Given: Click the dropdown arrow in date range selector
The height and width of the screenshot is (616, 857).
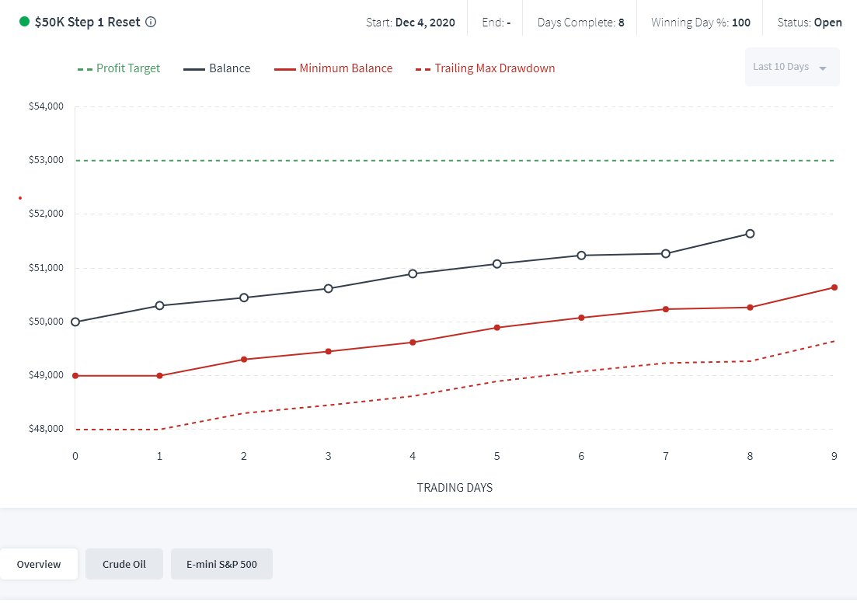Looking at the screenshot, I should 823,68.
